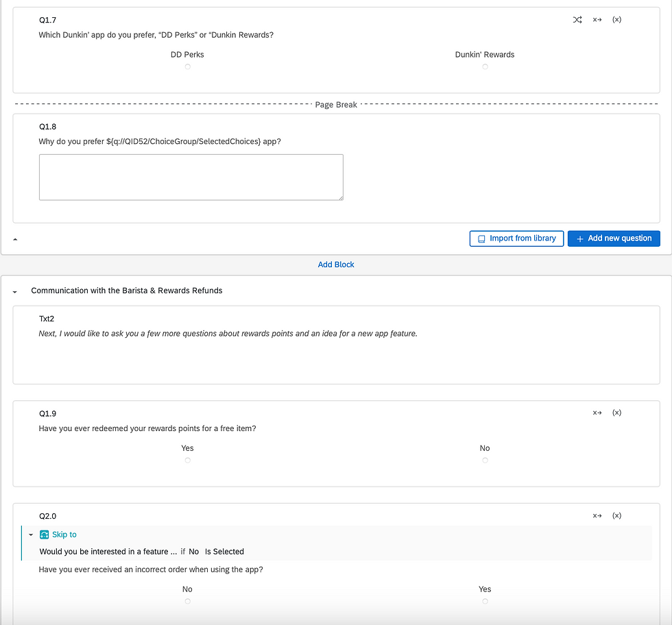The width and height of the screenshot is (672, 625).
Task: Click the Import from library button
Action: coord(516,238)
